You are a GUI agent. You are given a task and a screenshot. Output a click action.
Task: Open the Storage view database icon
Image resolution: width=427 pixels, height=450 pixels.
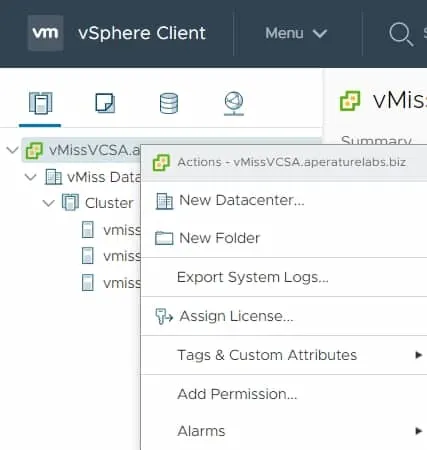click(x=169, y=103)
